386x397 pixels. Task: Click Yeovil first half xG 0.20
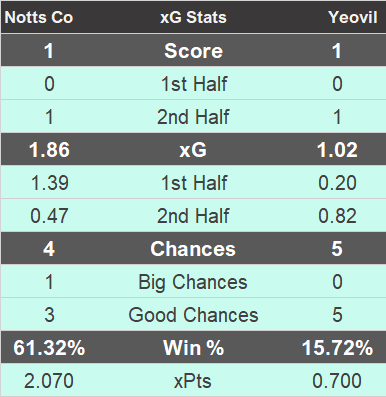tap(337, 183)
